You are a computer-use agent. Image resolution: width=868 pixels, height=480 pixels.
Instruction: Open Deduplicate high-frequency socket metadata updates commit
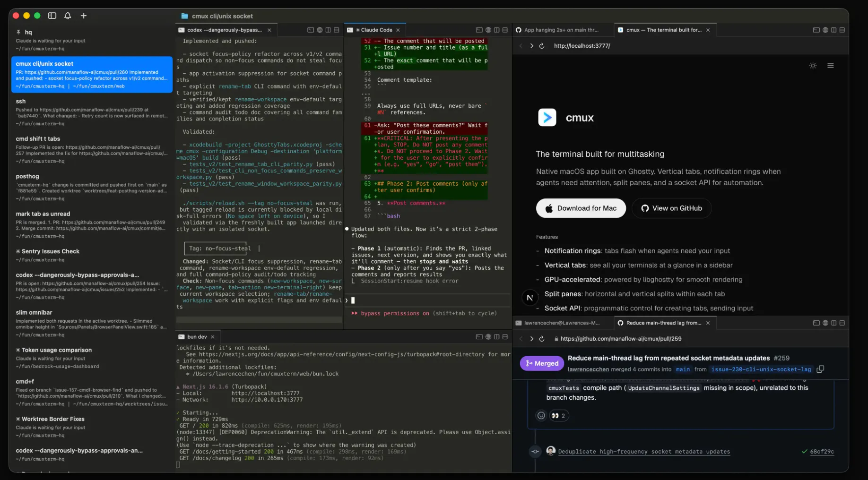(644, 452)
